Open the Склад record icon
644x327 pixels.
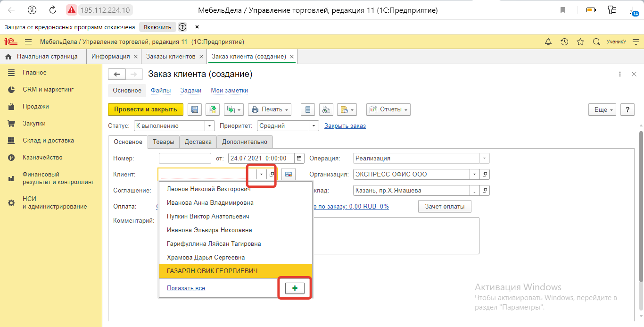[485, 191]
